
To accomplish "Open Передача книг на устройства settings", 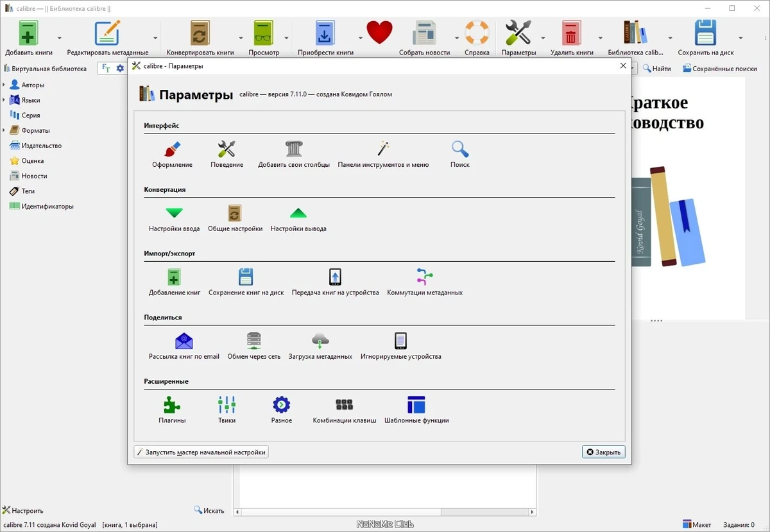I will (335, 282).
